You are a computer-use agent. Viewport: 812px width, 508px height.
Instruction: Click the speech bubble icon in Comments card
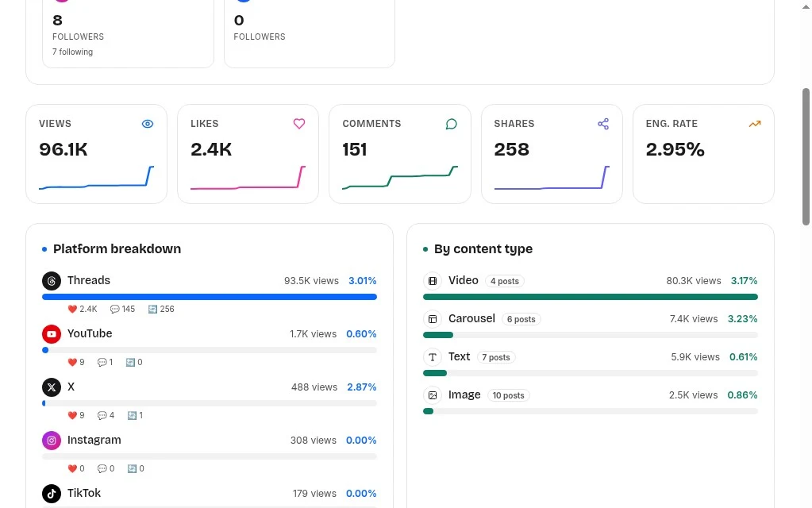(451, 124)
